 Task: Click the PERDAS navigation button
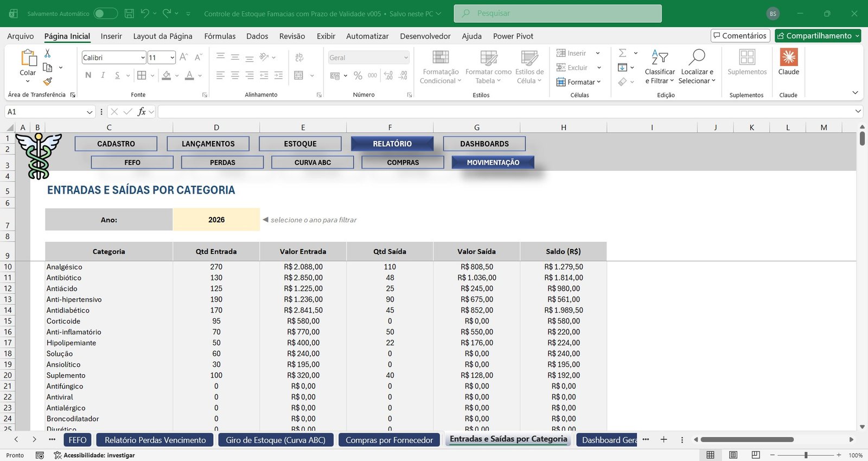point(222,162)
